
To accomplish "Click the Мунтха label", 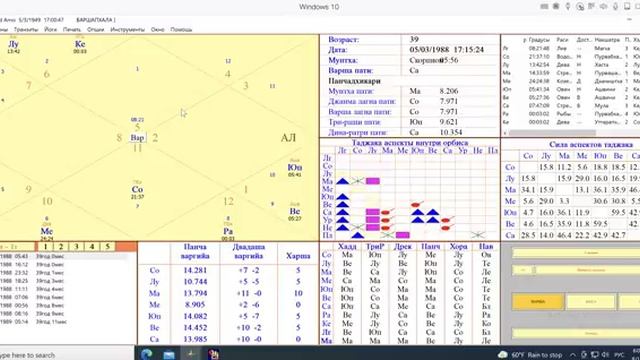I will pyautogui.click(x=343, y=60).
